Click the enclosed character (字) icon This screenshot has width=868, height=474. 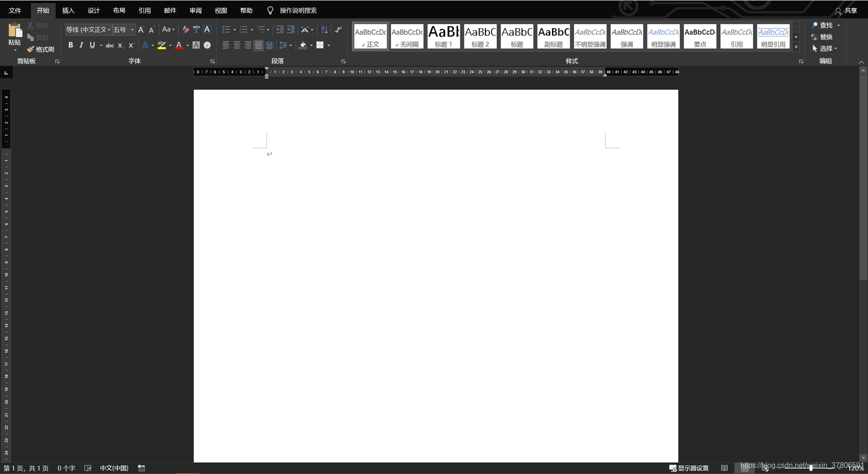click(x=207, y=45)
